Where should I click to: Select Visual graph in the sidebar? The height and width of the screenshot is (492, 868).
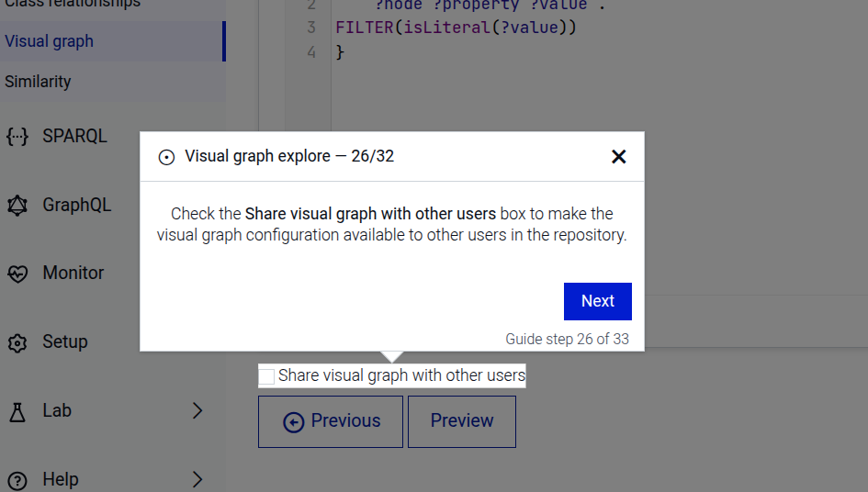point(50,41)
